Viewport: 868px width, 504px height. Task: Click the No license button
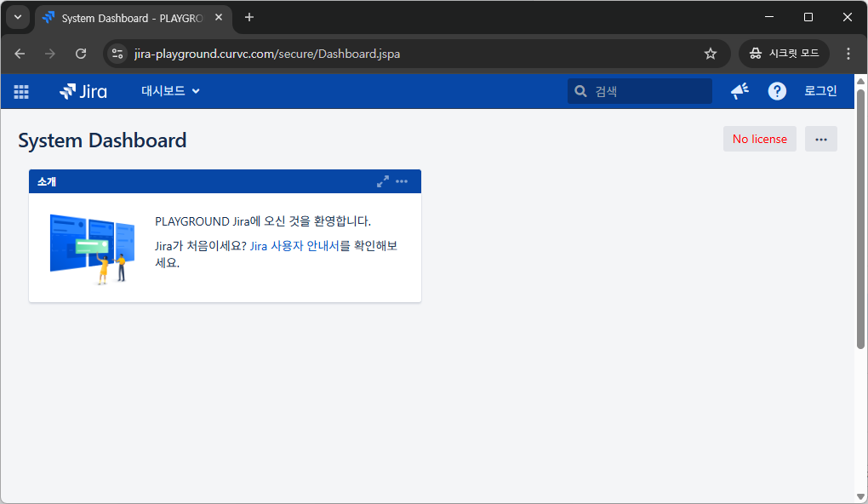[759, 139]
